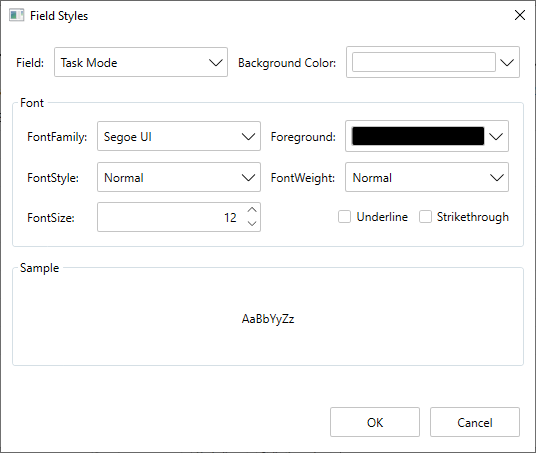Click into the FontSize value field
This screenshot has width=536, height=453.
171,217
